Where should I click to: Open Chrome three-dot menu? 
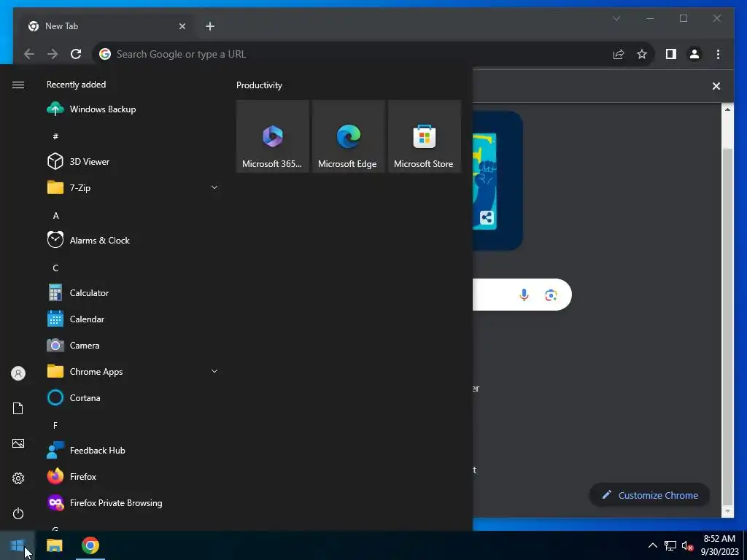tap(718, 54)
